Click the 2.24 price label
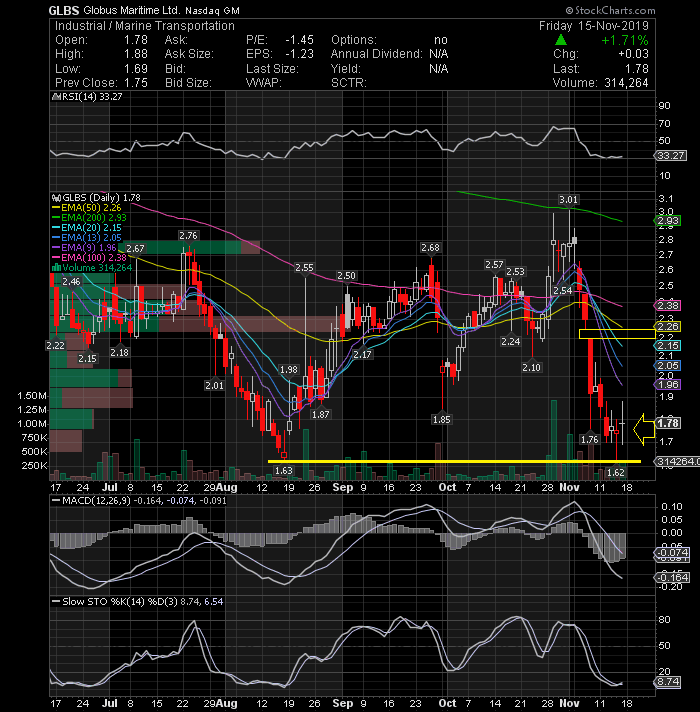Image resolution: width=700 pixels, height=712 pixels. pyautogui.click(x=510, y=342)
